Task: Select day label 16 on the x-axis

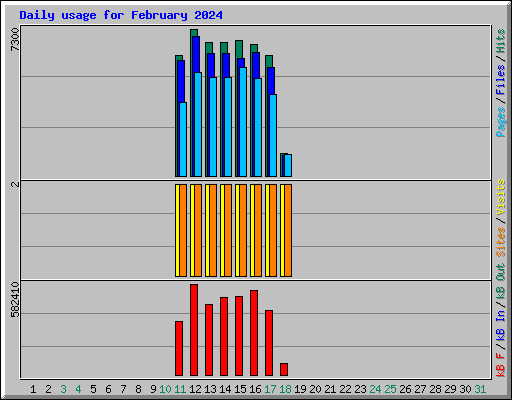Action: pyautogui.click(x=255, y=389)
